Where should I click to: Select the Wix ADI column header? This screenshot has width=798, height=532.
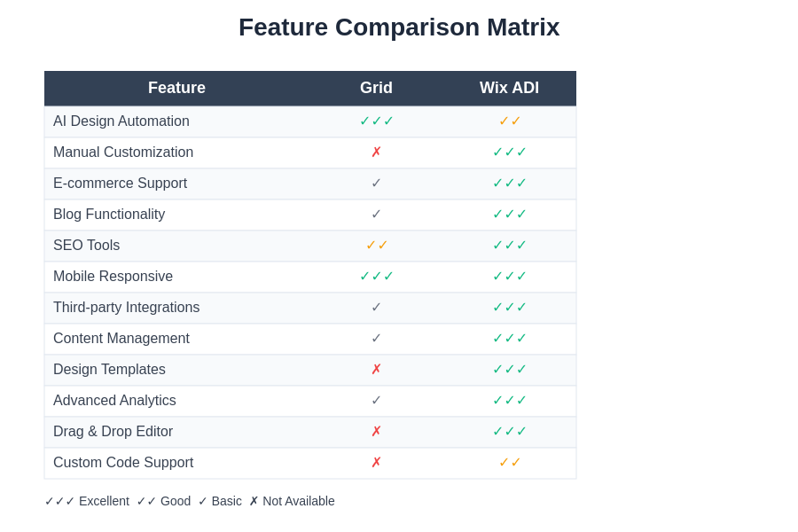click(x=509, y=88)
